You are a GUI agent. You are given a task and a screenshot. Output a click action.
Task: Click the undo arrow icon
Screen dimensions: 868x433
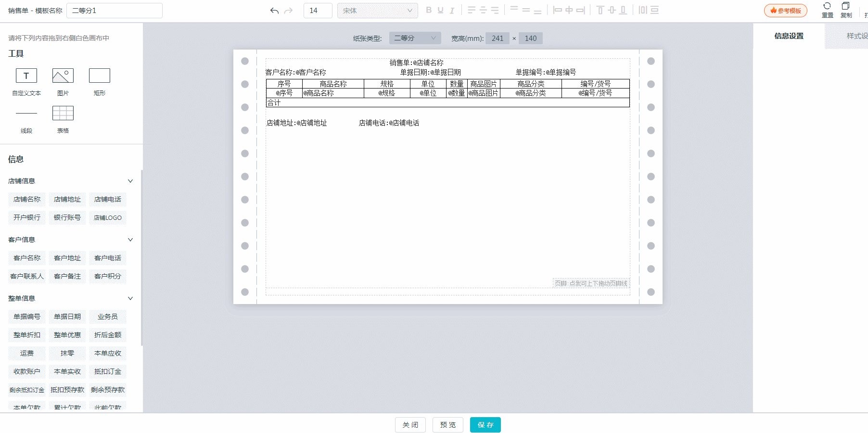(274, 11)
